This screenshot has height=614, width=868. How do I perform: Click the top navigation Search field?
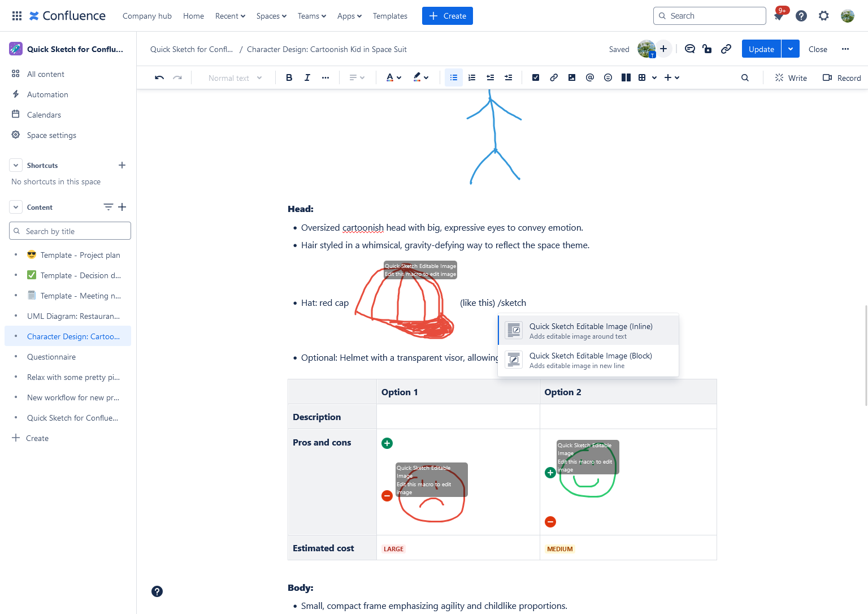[x=710, y=16]
